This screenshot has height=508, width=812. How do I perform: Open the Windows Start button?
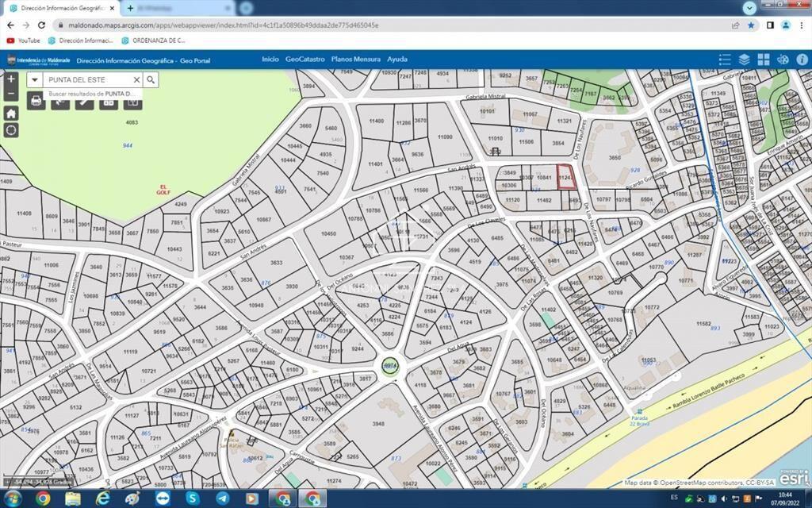coord(11,498)
